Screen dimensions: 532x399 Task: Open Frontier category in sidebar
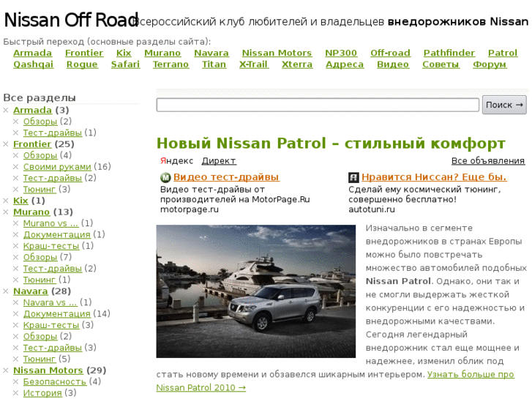32,144
